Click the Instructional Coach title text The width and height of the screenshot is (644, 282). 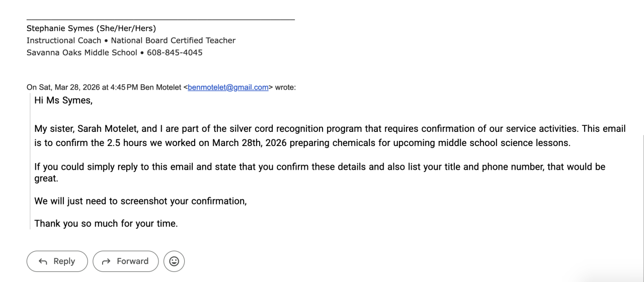tap(64, 40)
